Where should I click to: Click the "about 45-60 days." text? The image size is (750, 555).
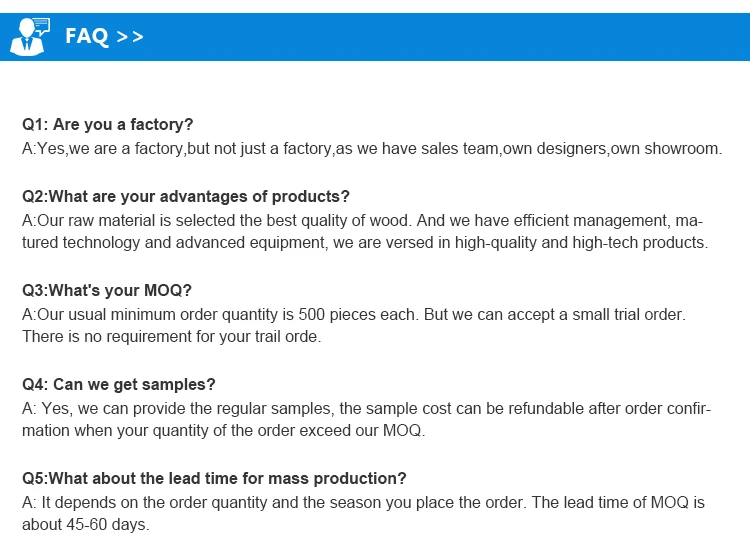(x=85, y=525)
